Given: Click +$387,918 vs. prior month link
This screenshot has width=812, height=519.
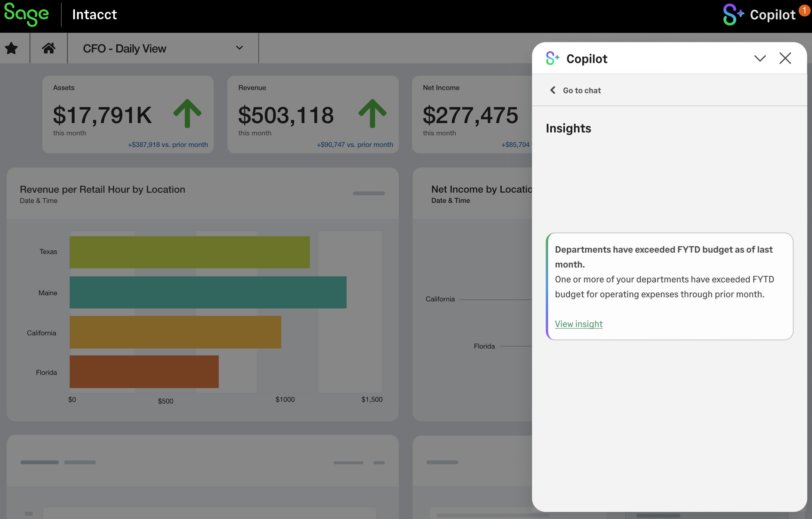Looking at the screenshot, I should click(x=168, y=145).
